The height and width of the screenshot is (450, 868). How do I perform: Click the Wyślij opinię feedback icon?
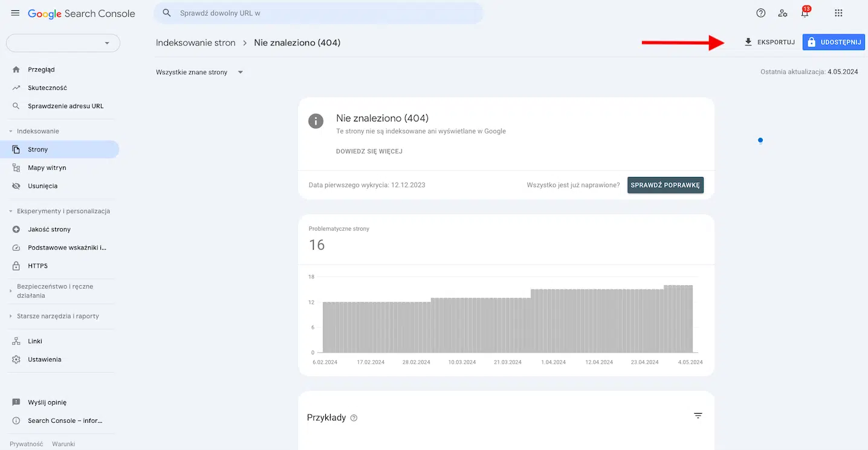[x=16, y=402]
